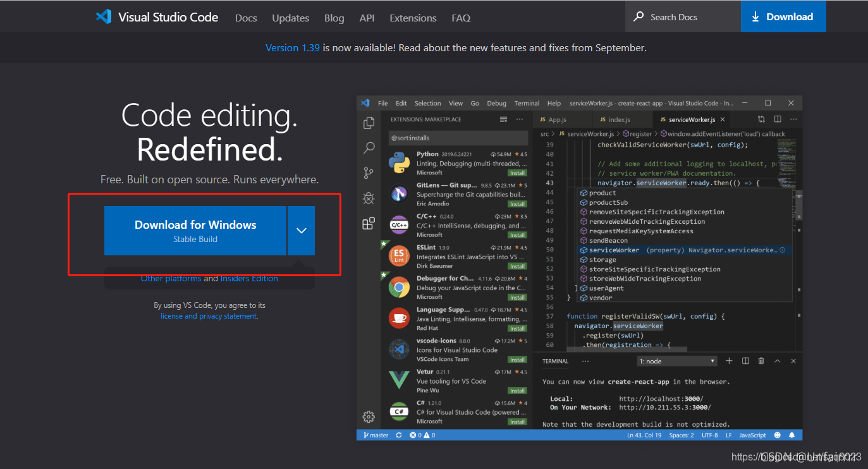Click the top-right Download button
This screenshot has height=469, width=868.
point(783,16)
